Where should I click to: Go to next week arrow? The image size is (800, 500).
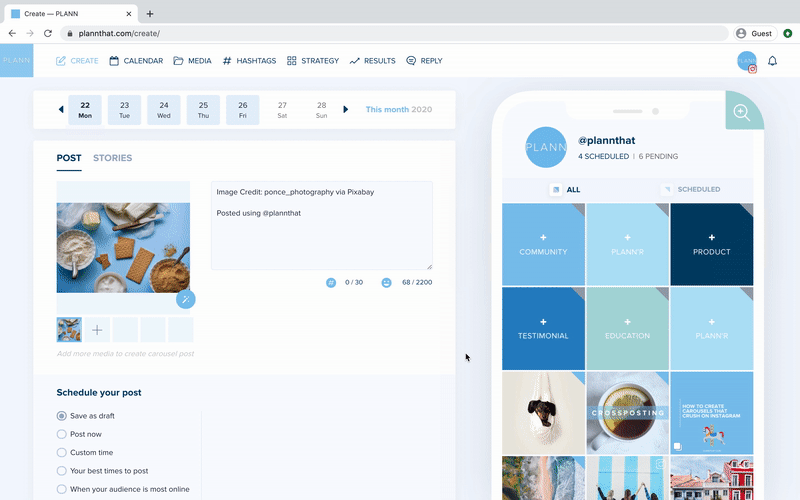pos(345,109)
